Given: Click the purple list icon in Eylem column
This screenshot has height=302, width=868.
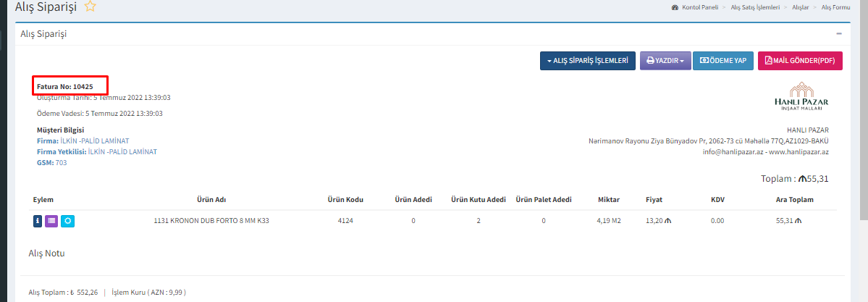Looking at the screenshot, I should click(x=51, y=221).
